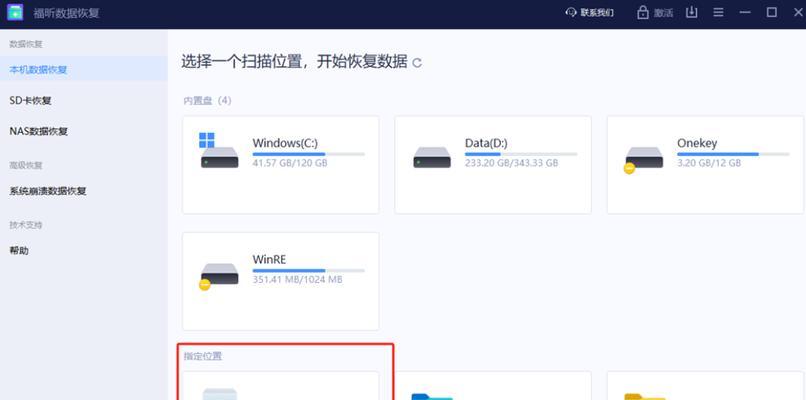The image size is (806, 400).
Task: Click the Data(D:) drive icon
Action: [432, 157]
